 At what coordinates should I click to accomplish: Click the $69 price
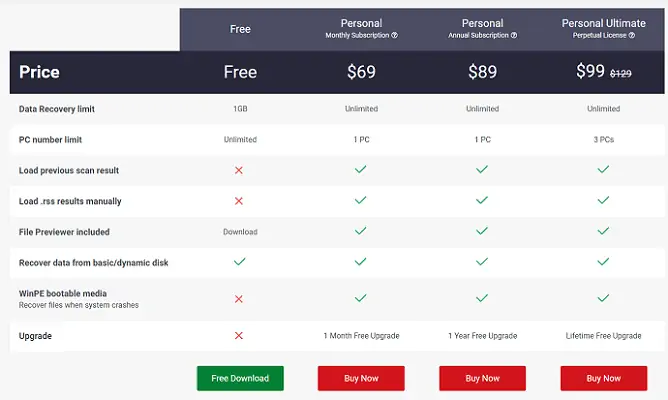[x=361, y=72]
